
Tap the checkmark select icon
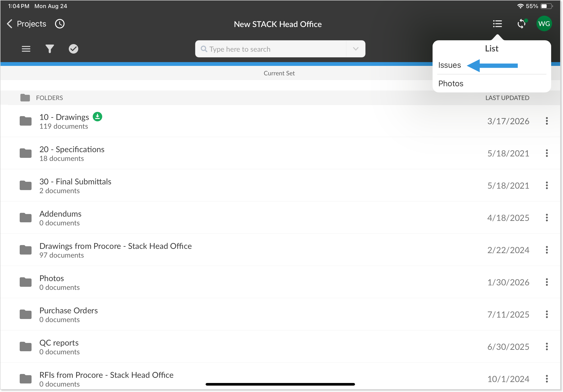[x=73, y=49]
